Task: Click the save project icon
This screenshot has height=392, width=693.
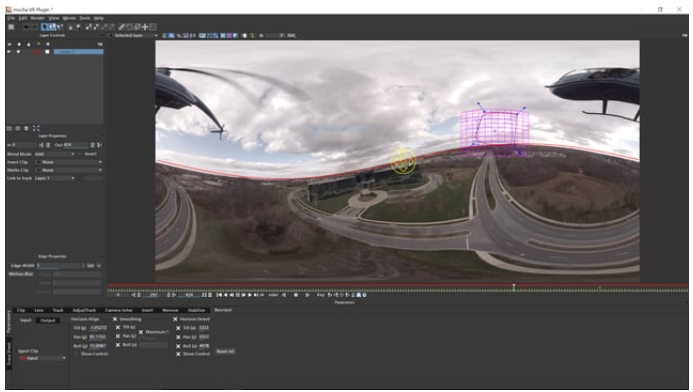Action: tap(11, 27)
